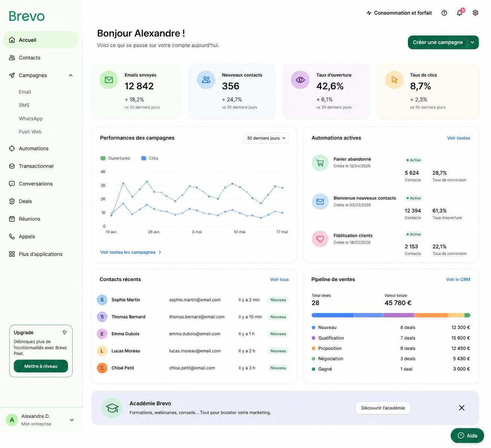Click the Bienvenue nouveaux contacts envelope icon

pos(320,202)
